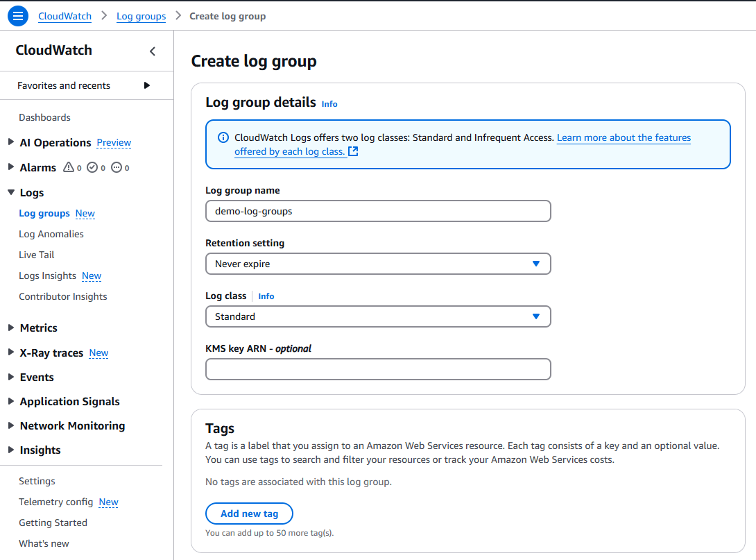Click the Add new tag button
The width and height of the screenshot is (756, 560).
coord(249,514)
